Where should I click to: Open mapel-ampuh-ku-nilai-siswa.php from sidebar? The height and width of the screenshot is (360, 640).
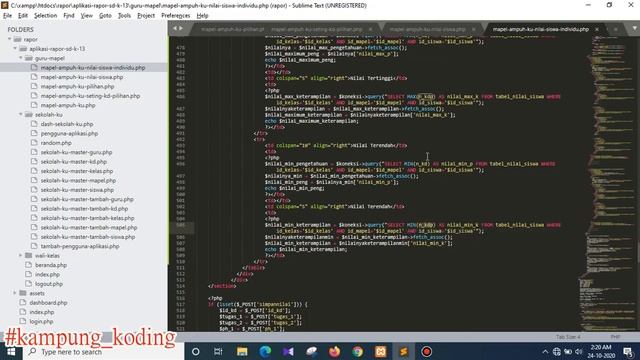(82, 77)
